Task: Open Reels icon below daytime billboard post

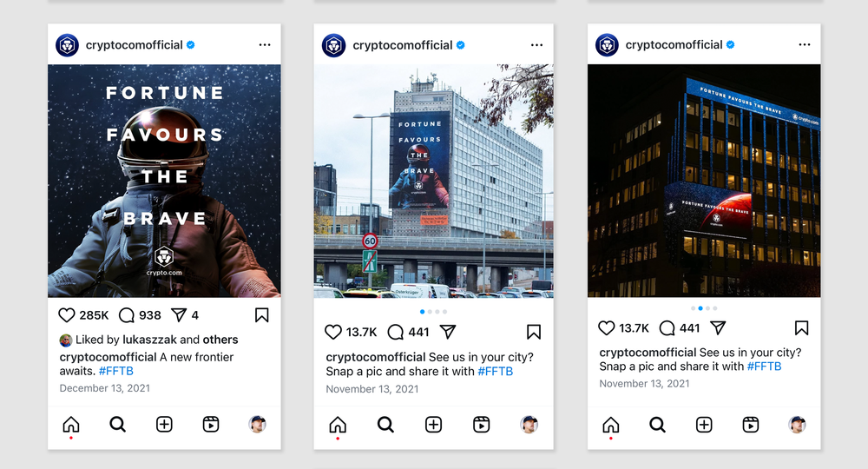Action: pyautogui.click(x=481, y=425)
